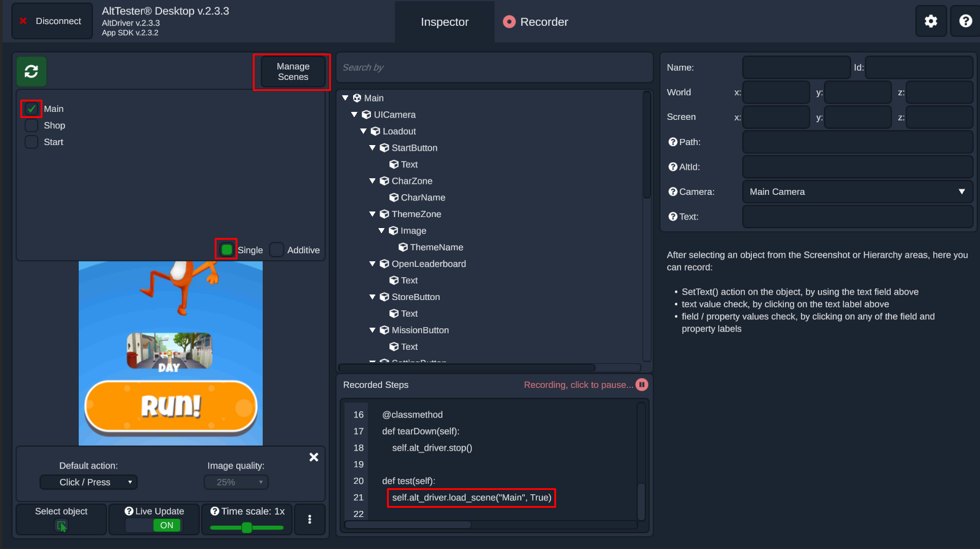Turn off the Live Update switch
The width and height of the screenshot is (980, 549).
click(x=154, y=525)
